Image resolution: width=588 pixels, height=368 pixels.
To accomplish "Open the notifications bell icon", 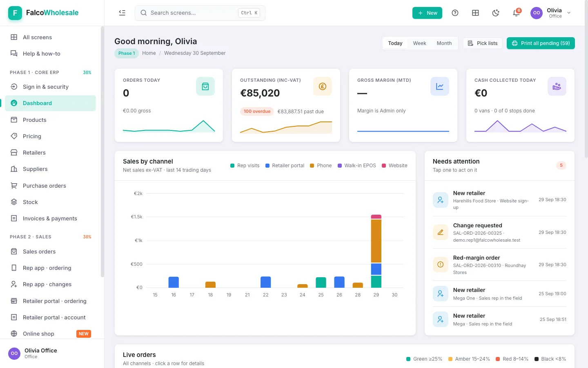I will (x=516, y=13).
